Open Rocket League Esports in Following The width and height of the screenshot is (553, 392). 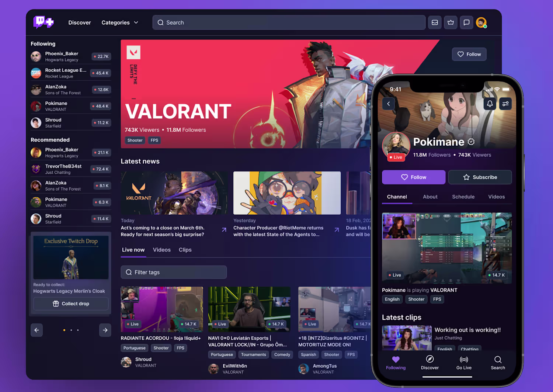pyautogui.click(x=71, y=73)
